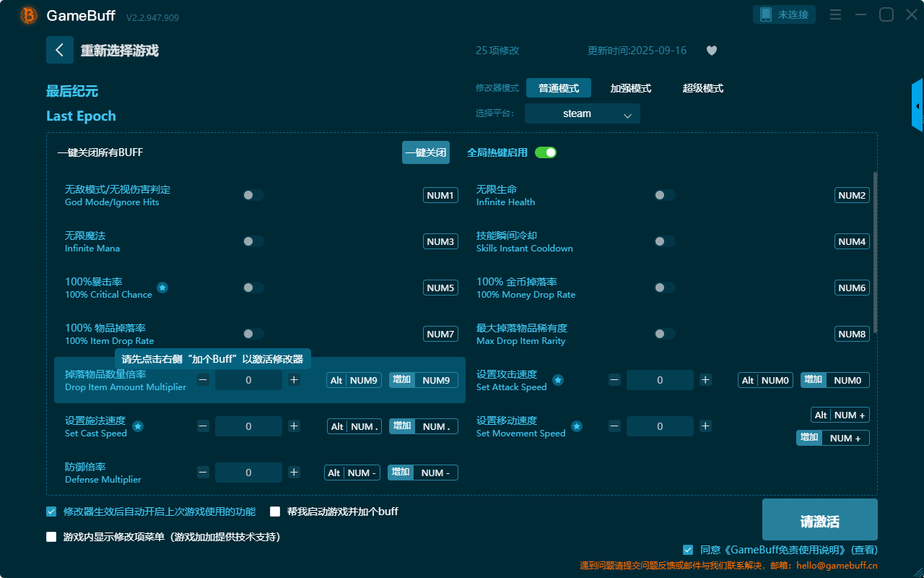
Task: Uncheck auto-enable last used functions checkbox
Action: point(51,512)
